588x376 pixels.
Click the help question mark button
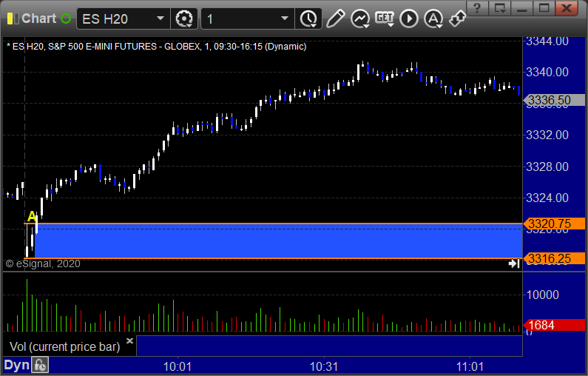pyautogui.click(x=477, y=8)
